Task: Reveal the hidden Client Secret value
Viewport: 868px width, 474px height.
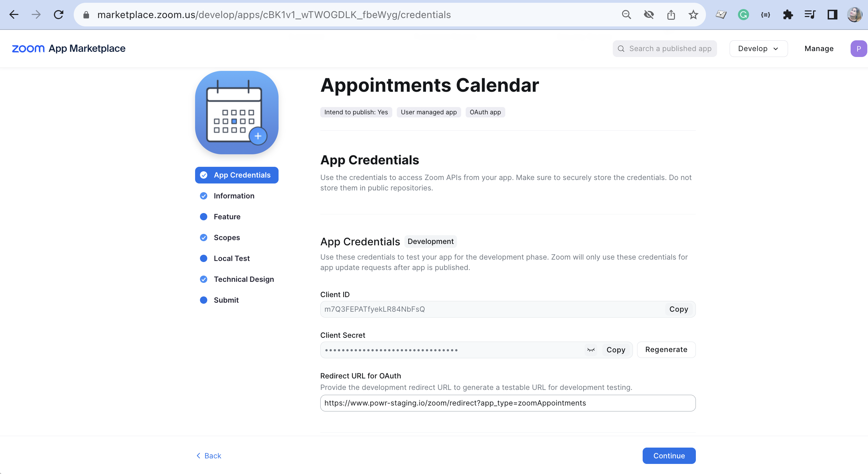Action: click(591, 350)
